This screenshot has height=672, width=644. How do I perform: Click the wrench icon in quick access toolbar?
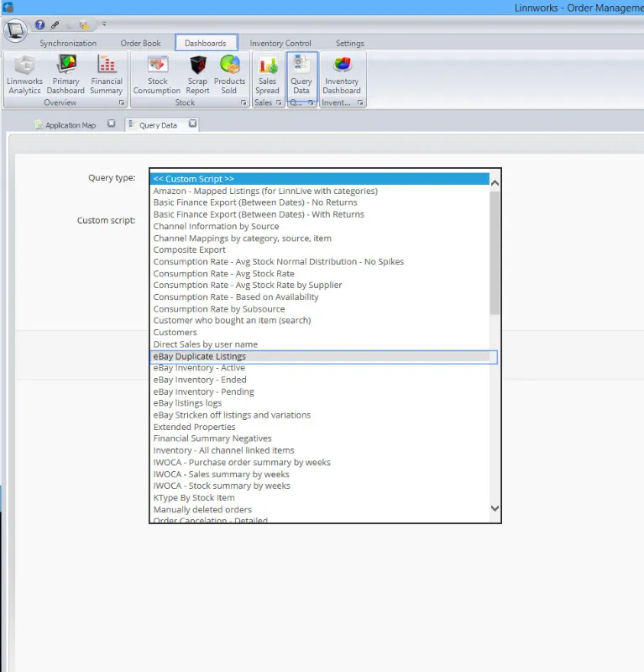pos(55,25)
